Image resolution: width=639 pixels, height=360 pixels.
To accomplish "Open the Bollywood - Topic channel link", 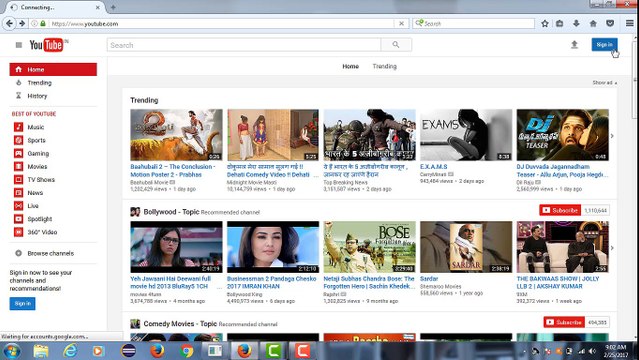I will [x=171, y=212].
